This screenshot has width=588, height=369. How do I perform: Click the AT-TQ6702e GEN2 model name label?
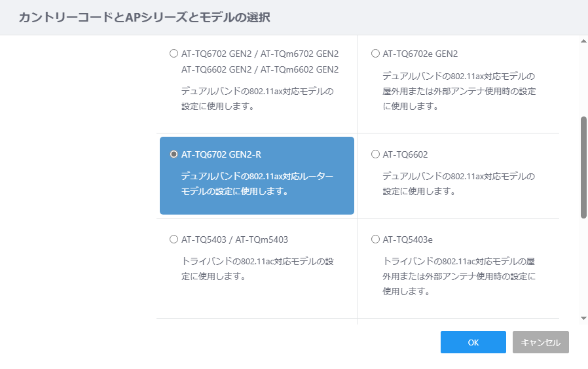420,54
